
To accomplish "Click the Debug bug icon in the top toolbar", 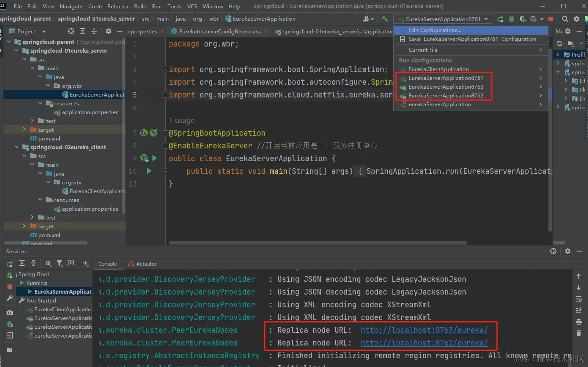I will [x=512, y=19].
